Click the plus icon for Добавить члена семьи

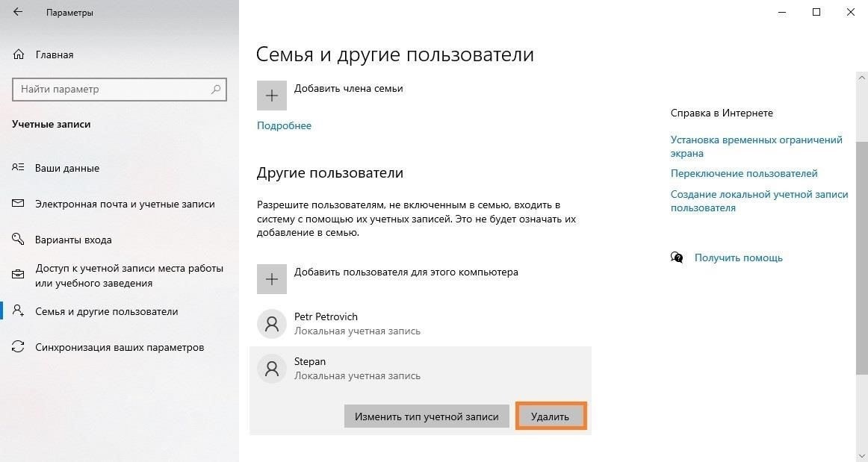(x=272, y=96)
